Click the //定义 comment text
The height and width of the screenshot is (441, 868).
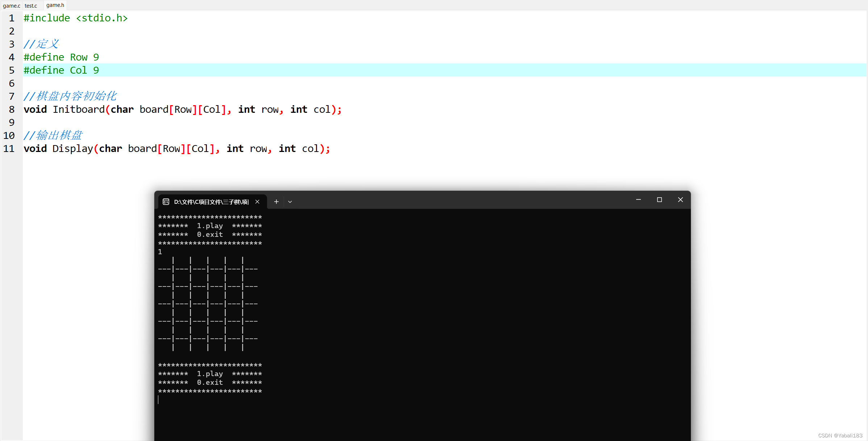click(x=41, y=44)
